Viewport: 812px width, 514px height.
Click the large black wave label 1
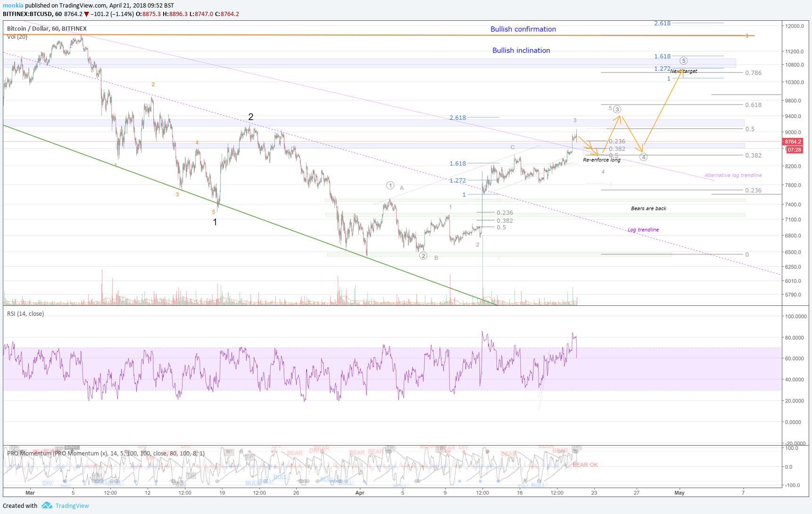[215, 222]
